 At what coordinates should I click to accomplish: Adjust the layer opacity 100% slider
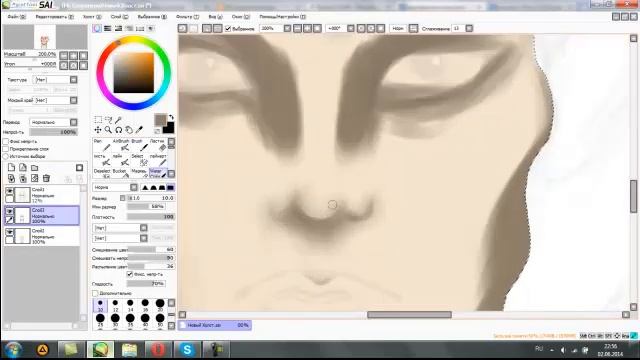click(x=53, y=132)
